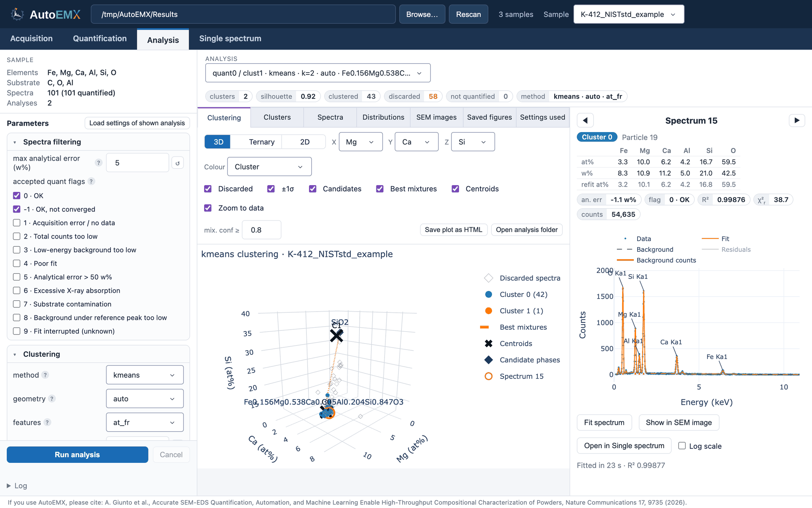The image size is (812, 508).
Task: Click the Run analysis button
Action: tap(77, 455)
